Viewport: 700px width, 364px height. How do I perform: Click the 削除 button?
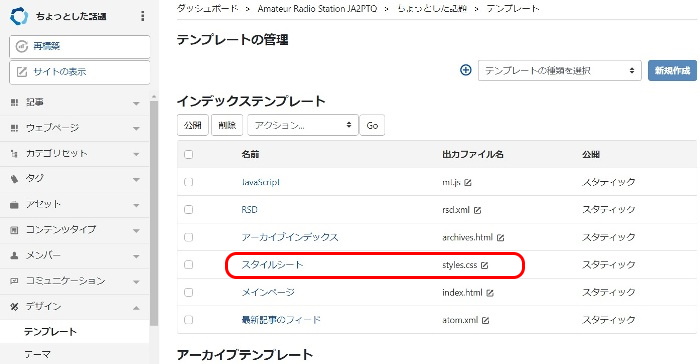(227, 125)
